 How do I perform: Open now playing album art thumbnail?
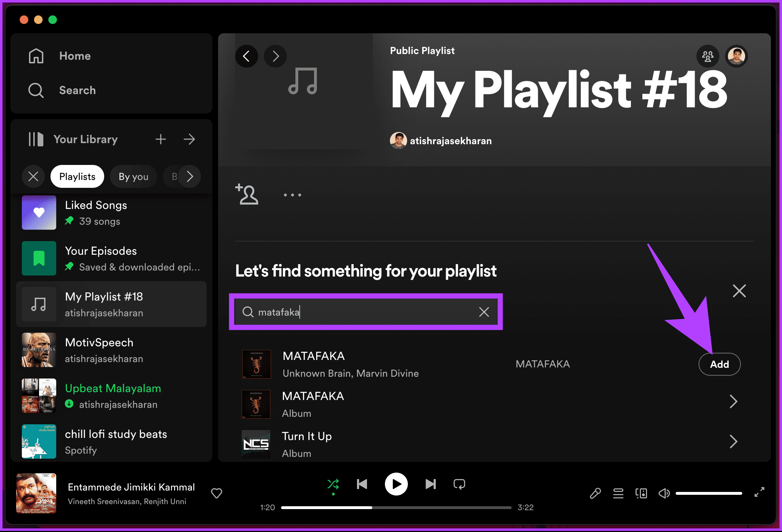[36, 493]
